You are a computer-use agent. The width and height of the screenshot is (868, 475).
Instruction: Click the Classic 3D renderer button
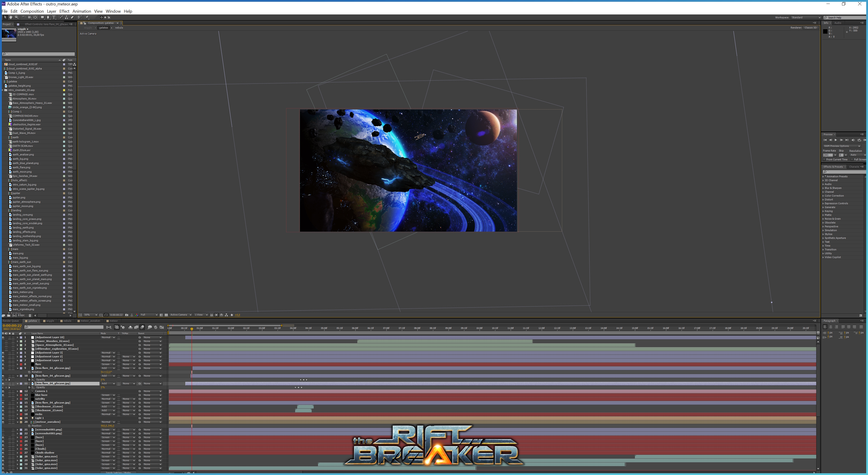pyautogui.click(x=811, y=28)
